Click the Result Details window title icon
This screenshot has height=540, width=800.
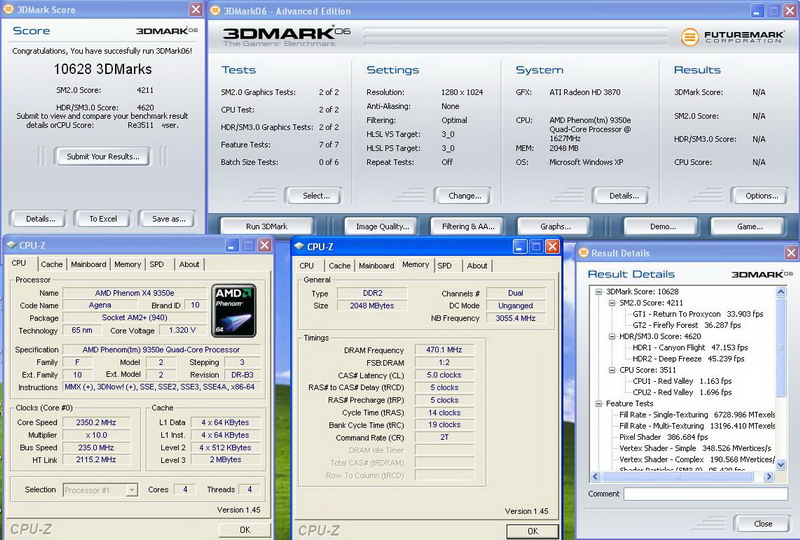[x=584, y=253]
